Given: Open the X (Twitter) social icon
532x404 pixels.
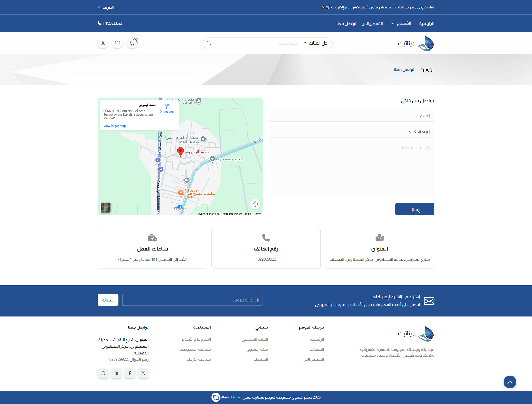Looking at the screenshot, I should pyautogui.click(x=143, y=373).
